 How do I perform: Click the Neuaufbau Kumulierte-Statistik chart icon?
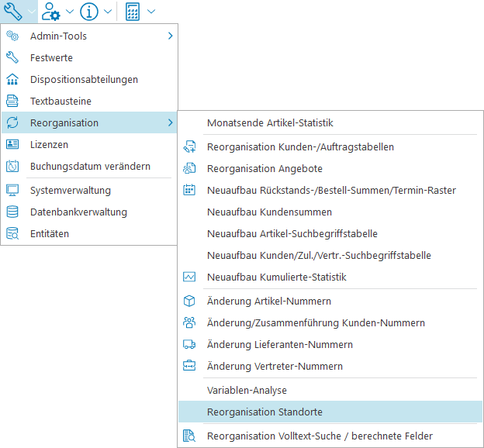click(x=189, y=277)
